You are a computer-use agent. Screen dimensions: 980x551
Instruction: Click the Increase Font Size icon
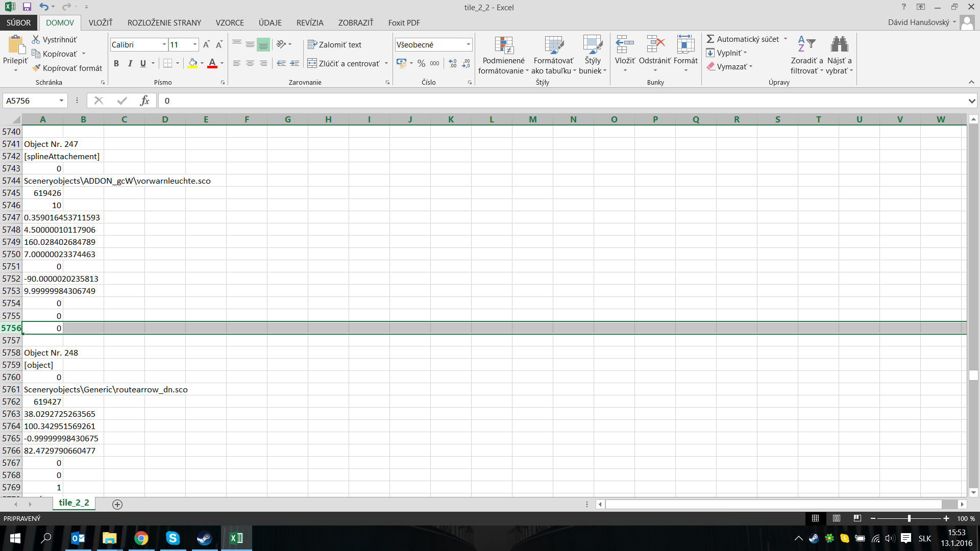[x=206, y=45]
